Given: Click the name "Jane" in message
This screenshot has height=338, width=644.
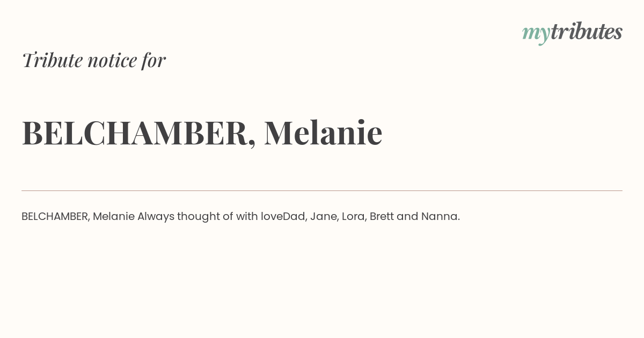Looking at the screenshot, I should 324,216.
